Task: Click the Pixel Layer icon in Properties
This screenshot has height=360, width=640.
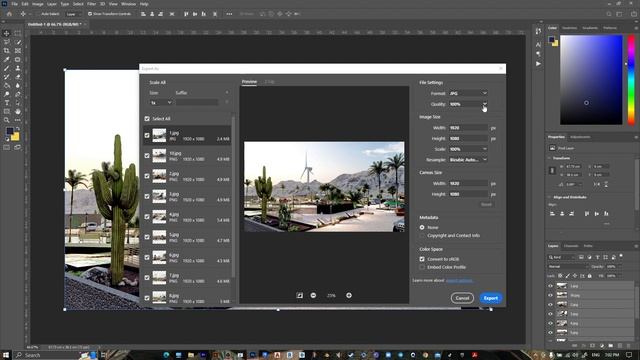Action: [x=552, y=148]
